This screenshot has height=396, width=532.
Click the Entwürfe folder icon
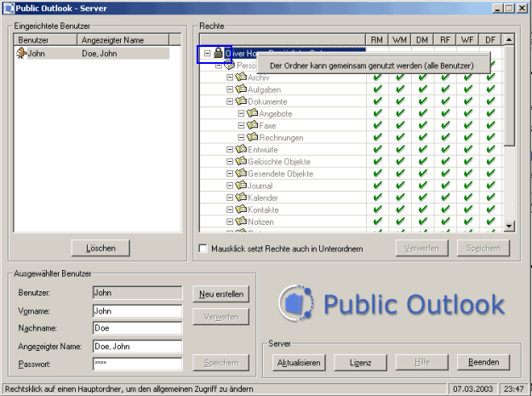point(241,149)
